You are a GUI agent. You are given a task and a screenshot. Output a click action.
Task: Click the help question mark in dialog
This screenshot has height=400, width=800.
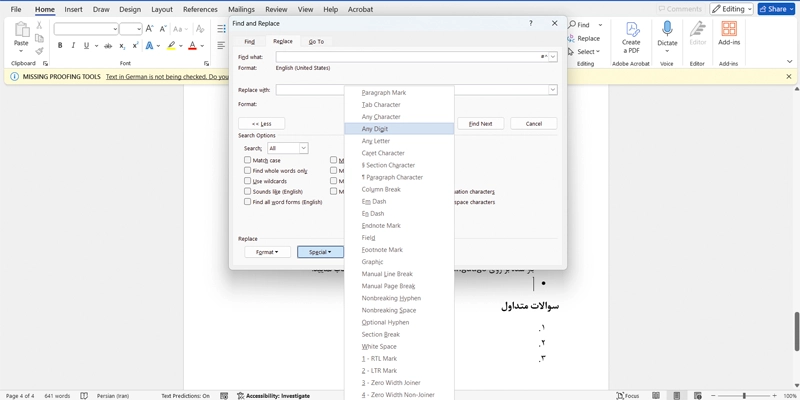531,23
